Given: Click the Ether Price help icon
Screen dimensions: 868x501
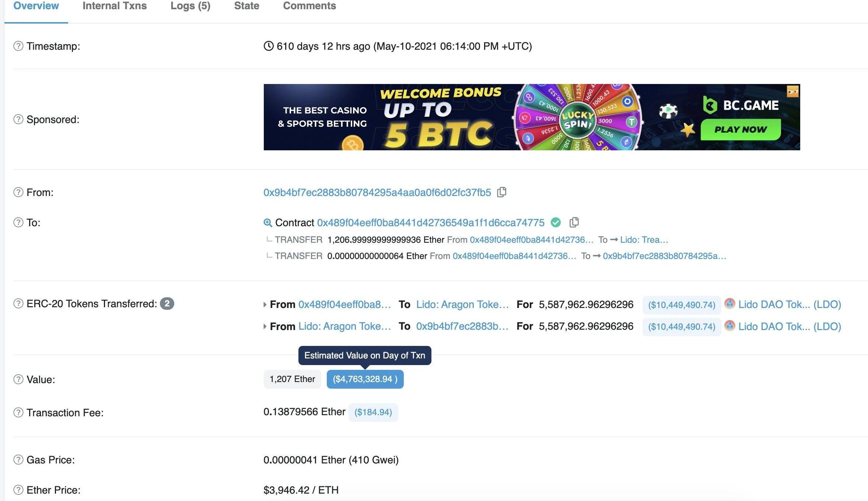Looking at the screenshot, I should 18,490.
